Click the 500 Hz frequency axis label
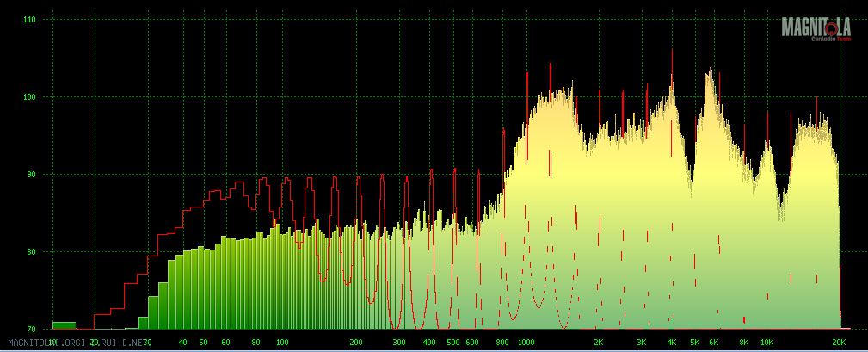Viewport: 868px width, 352px height. click(x=453, y=343)
